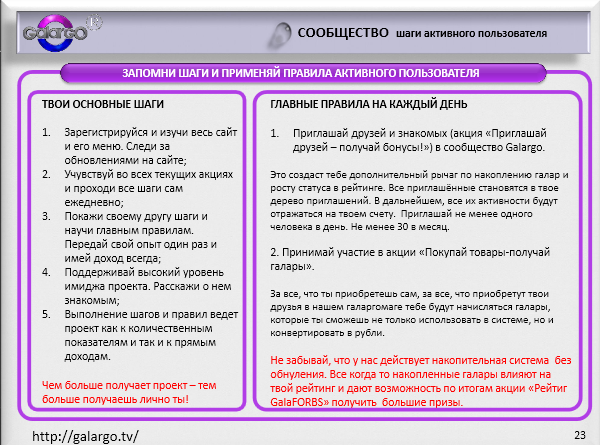Click step 3 'Покажи своему другу шаги'

[x=129, y=237]
